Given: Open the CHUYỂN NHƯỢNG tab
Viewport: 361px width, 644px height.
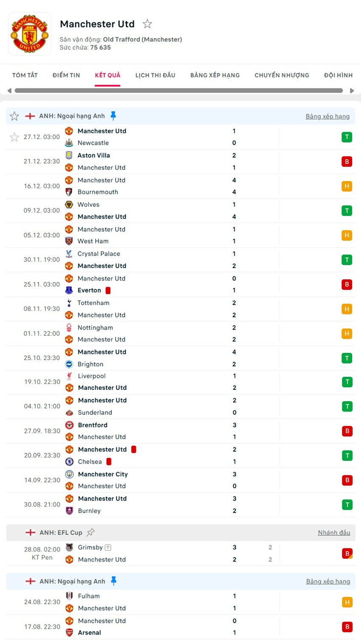Looking at the screenshot, I should point(282,75).
